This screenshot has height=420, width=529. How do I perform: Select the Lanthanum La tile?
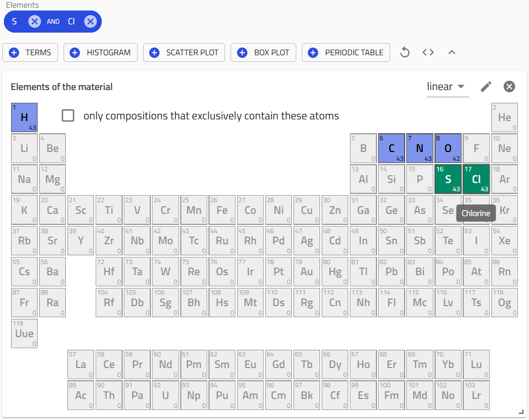[x=81, y=365]
